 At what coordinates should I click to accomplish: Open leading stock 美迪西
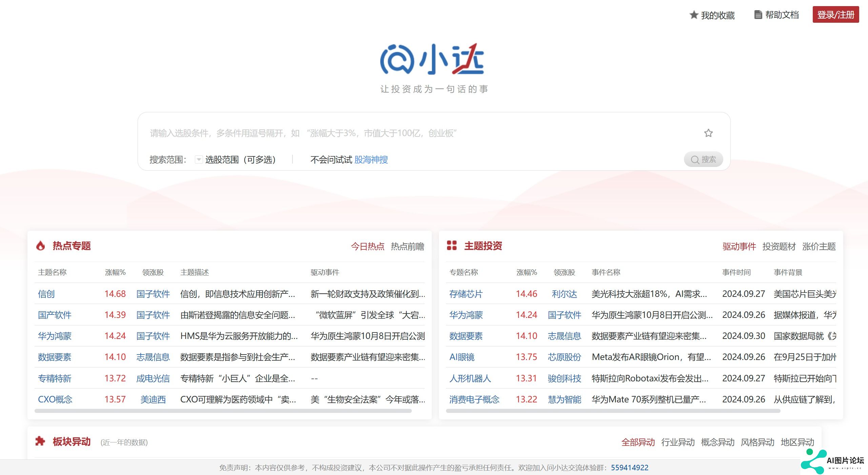point(153,399)
